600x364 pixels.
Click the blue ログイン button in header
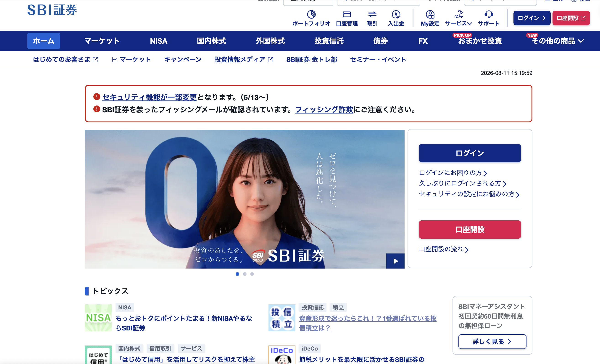coord(532,18)
